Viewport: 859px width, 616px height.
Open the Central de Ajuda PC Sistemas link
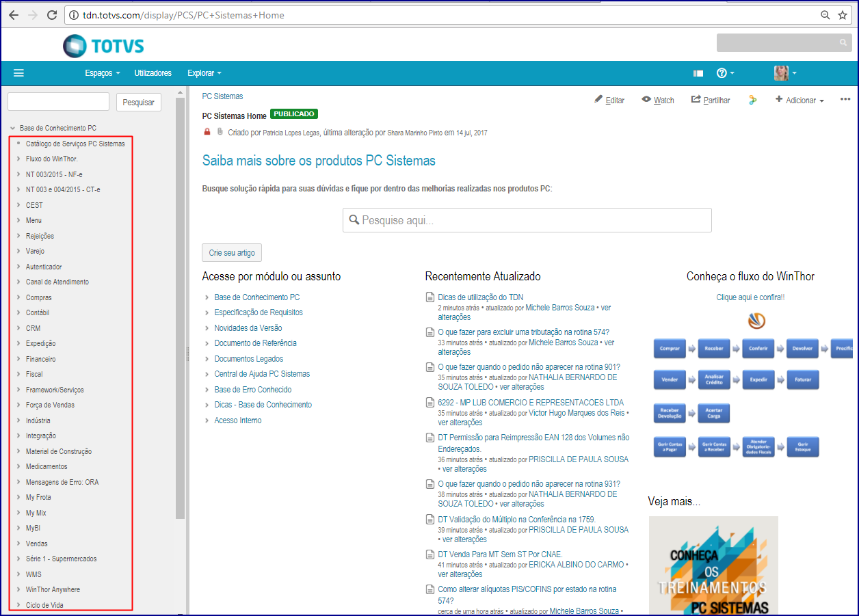coord(262,374)
